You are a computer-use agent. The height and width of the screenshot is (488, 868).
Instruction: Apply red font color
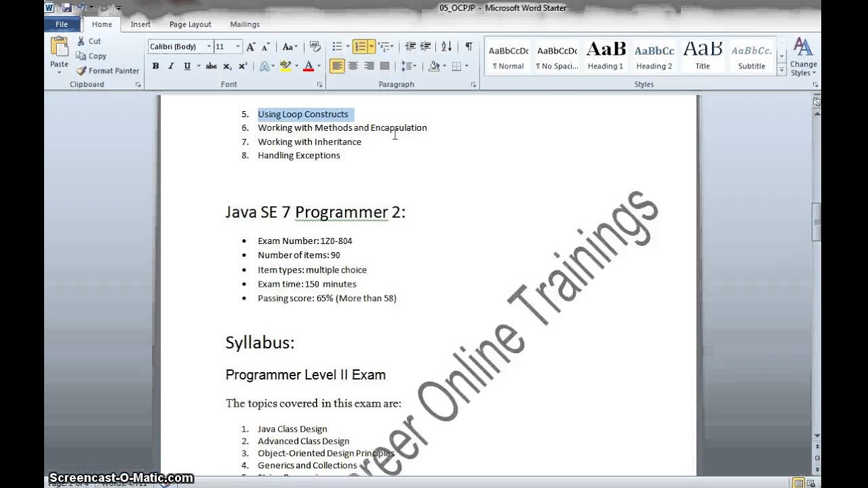click(309, 66)
